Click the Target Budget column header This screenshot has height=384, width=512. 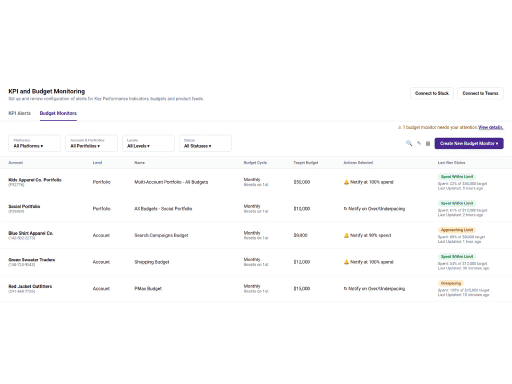click(x=306, y=163)
